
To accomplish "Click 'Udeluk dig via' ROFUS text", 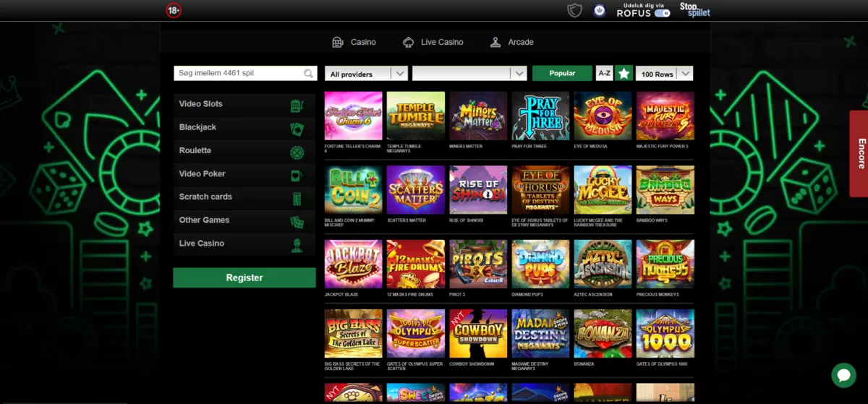I will (643, 5).
